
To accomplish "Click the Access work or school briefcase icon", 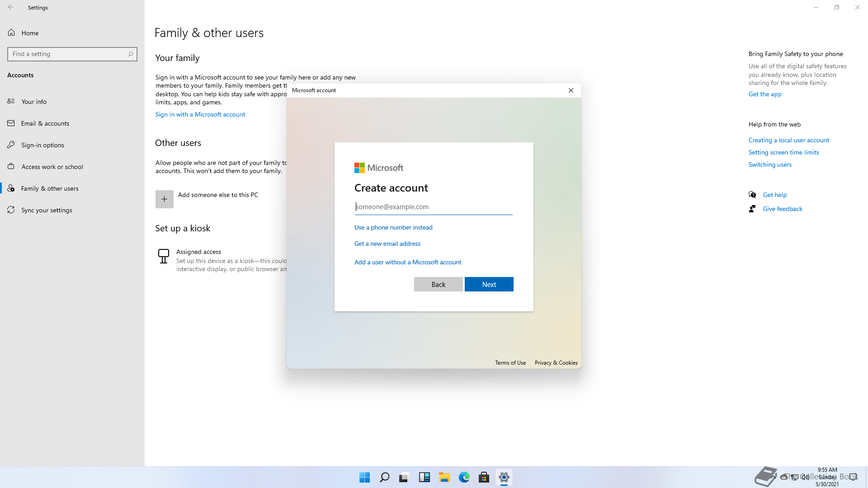I will click(11, 166).
